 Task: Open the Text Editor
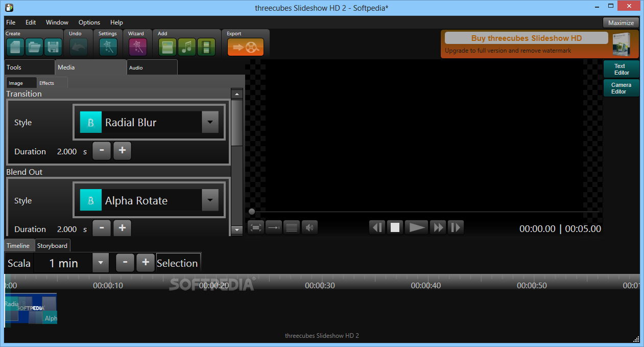[x=622, y=69]
